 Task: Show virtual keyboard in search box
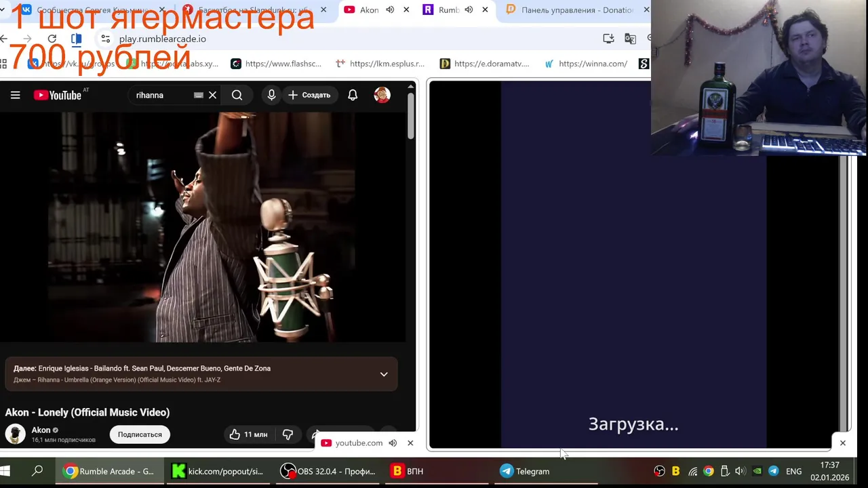click(198, 95)
